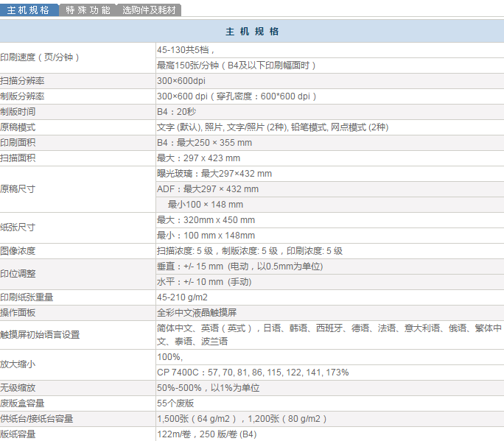Click the 50%-500% zoom range value
Viewport: 504px width, 441px height.
[x=208, y=388]
